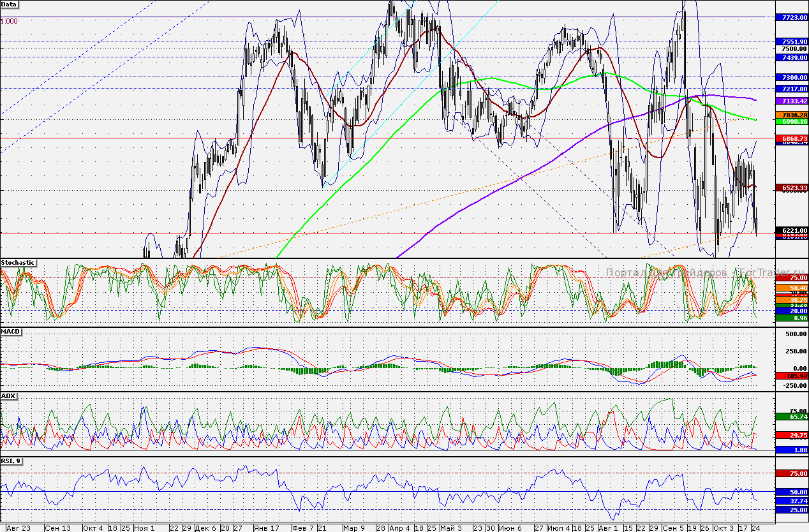Image resolution: width=809 pixels, height=532 pixels.
Task: Click the Data panel label
Action: (x=10, y=4)
